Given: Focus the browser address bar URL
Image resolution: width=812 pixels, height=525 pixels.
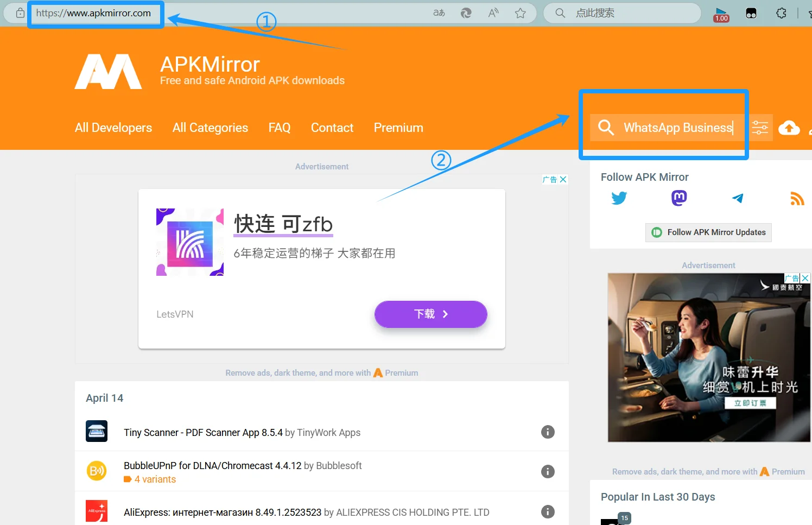Looking at the screenshot, I should pos(93,13).
